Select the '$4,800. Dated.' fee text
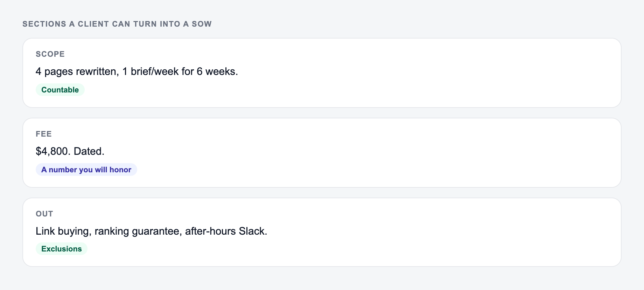This screenshot has width=644, height=290. coord(70,151)
